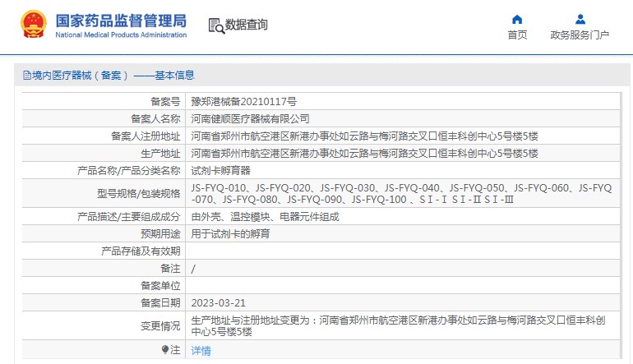633x364 pixels.
Task: Click the 数据查询 heading text
Action: (x=247, y=25)
